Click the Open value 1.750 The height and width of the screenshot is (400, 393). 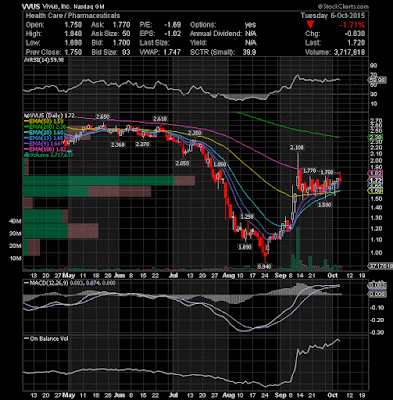click(74, 25)
